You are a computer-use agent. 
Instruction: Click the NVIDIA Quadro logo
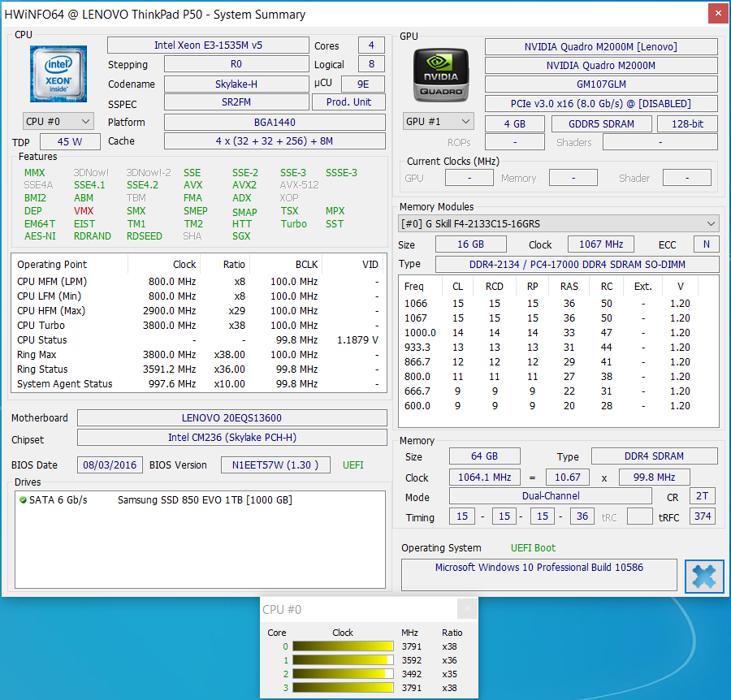tap(441, 75)
